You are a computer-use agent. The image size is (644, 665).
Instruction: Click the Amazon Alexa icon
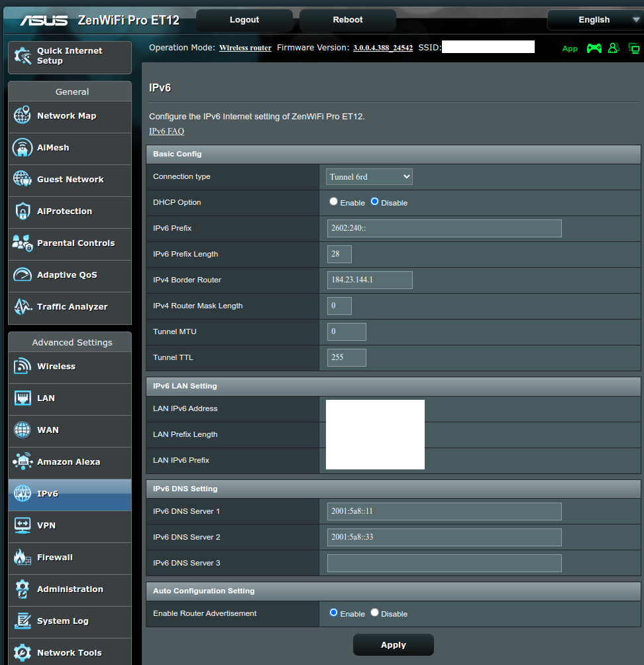coord(23,461)
